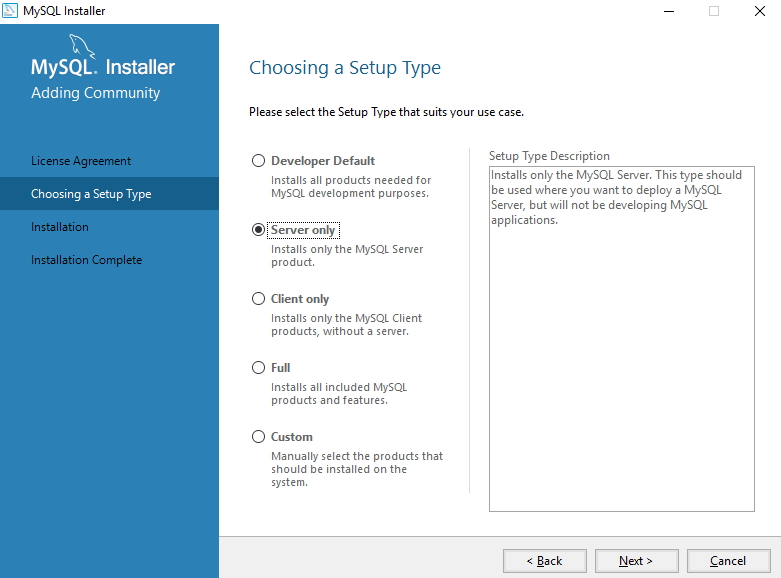The height and width of the screenshot is (578, 781).
Task: Click the MySQL Installer title bar icon
Action: (x=9, y=10)
